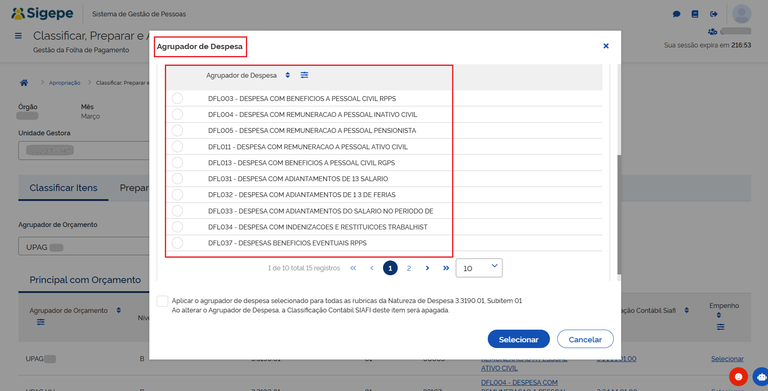
Task: Select DFL033 adiantamentos do salario radio
Action: [x=177, y=211]
